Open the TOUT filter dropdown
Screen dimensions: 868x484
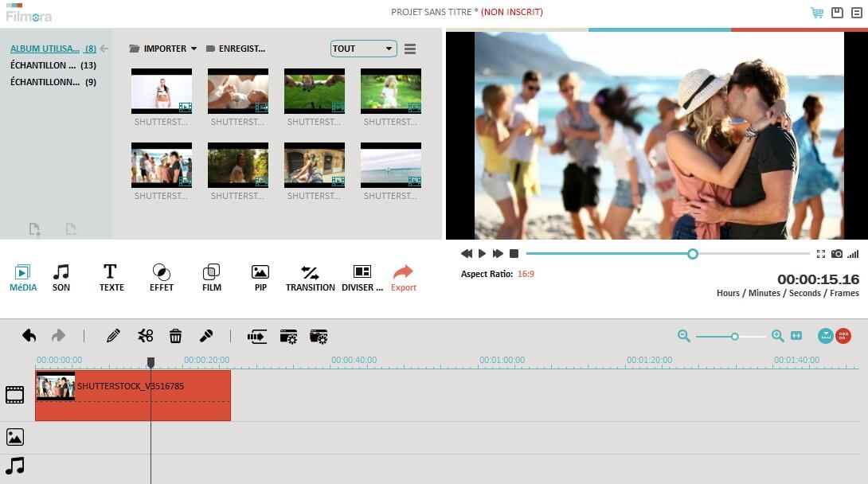point(363,49)
